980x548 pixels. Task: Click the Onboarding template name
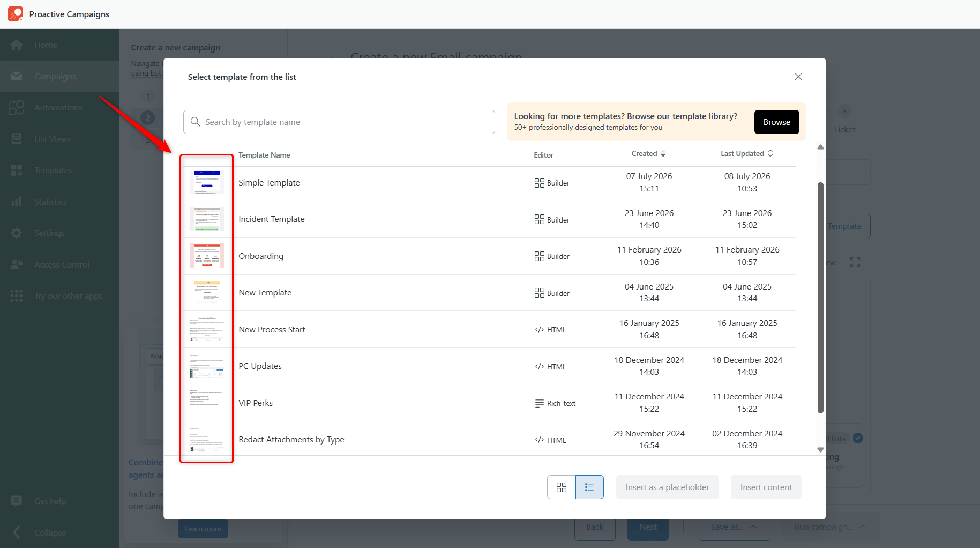[x=261, y=256]
